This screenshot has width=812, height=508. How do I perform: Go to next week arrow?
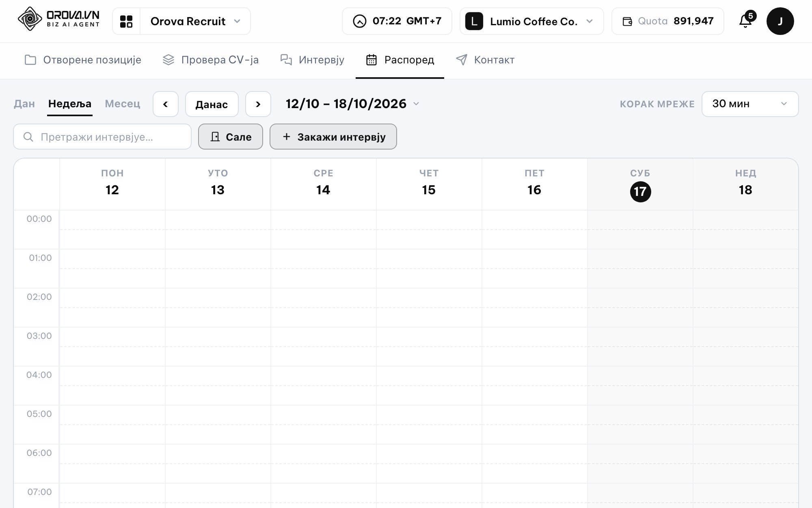point(258,104)
